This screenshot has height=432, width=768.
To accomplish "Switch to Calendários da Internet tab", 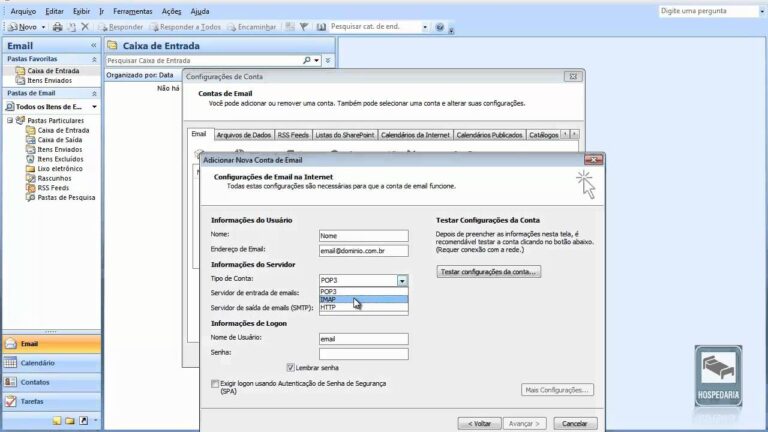I will pos(415,135).
